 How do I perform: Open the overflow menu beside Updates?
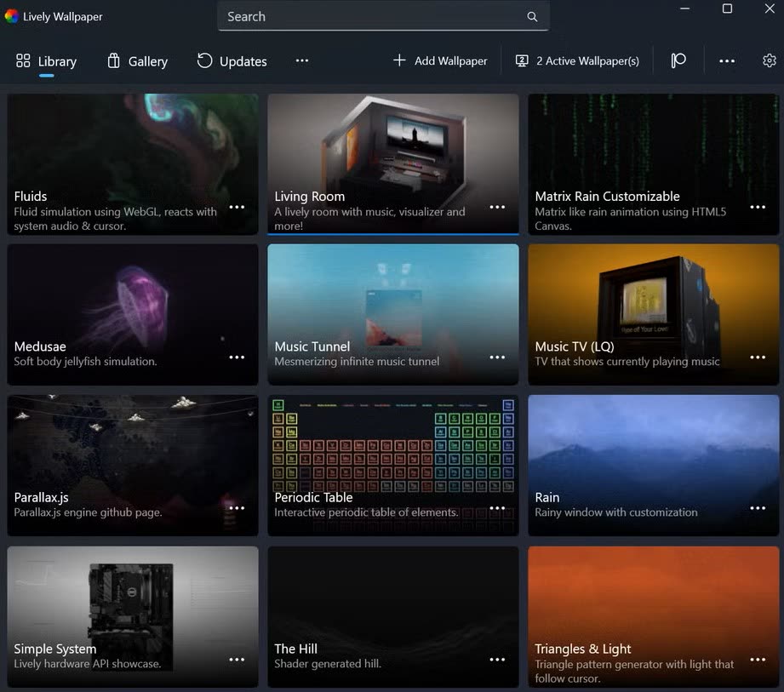click(x=302, y=60)
